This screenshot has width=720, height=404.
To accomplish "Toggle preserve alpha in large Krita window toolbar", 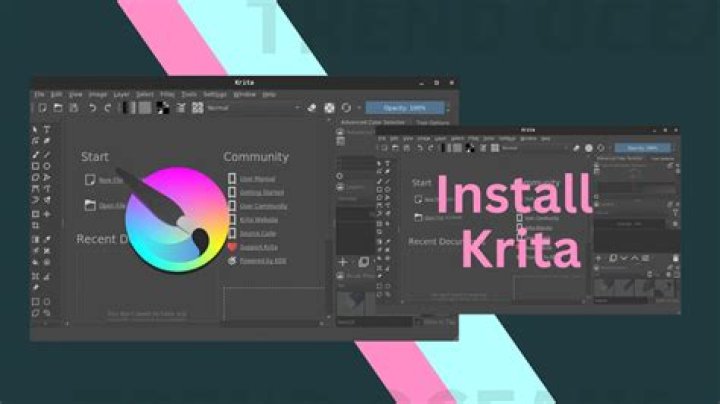I will (329, 108).
